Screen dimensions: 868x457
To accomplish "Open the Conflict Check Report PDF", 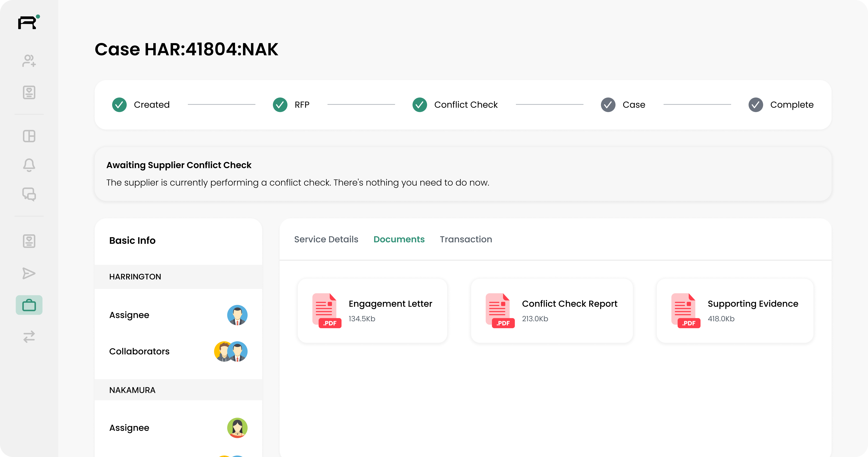I will [552, 311].
